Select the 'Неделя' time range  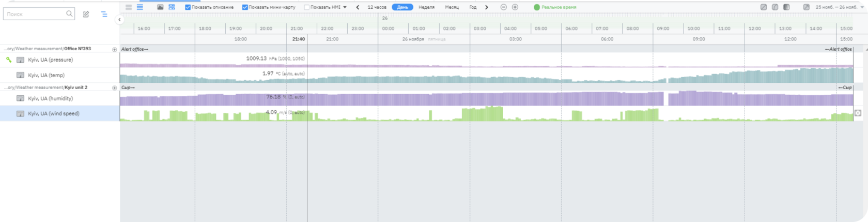tap(426, 7)
